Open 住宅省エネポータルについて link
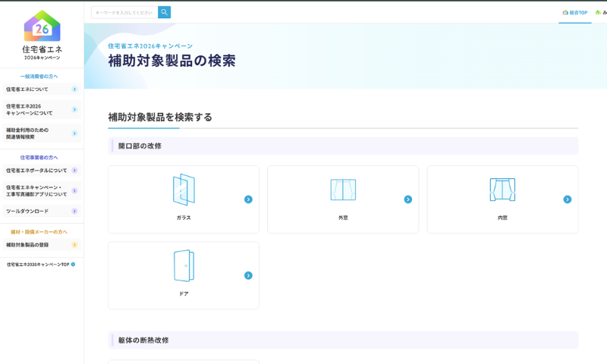The width and height of the screenshot is (607, 364). click(41, 171)
